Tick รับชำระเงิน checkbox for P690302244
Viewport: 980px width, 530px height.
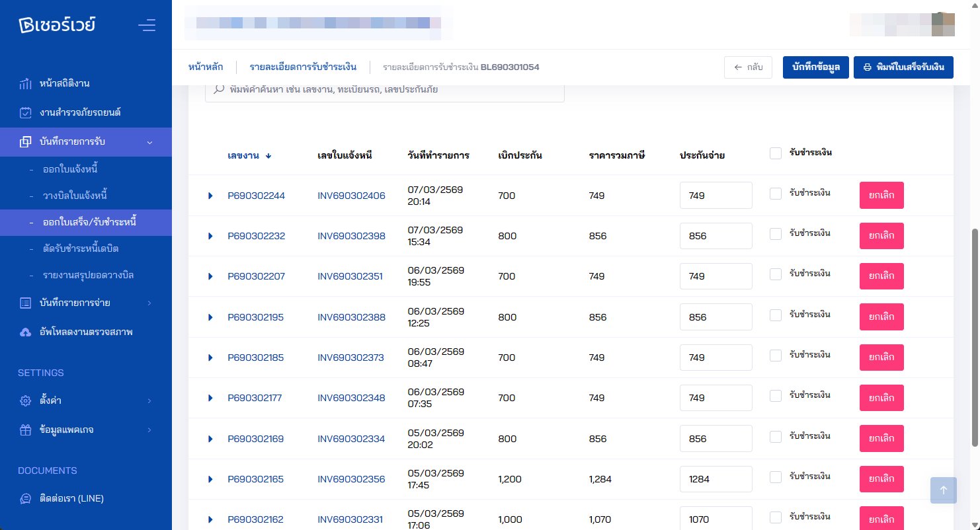(776, 194)
